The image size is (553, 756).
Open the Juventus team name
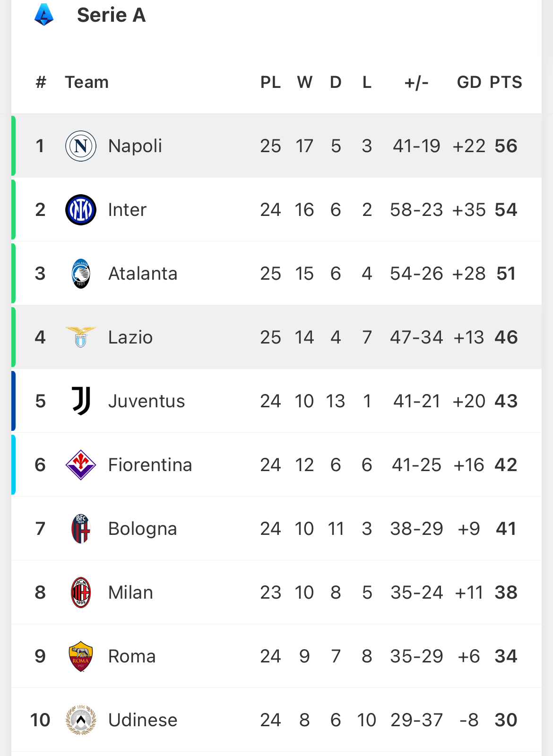tap(147, 401)
